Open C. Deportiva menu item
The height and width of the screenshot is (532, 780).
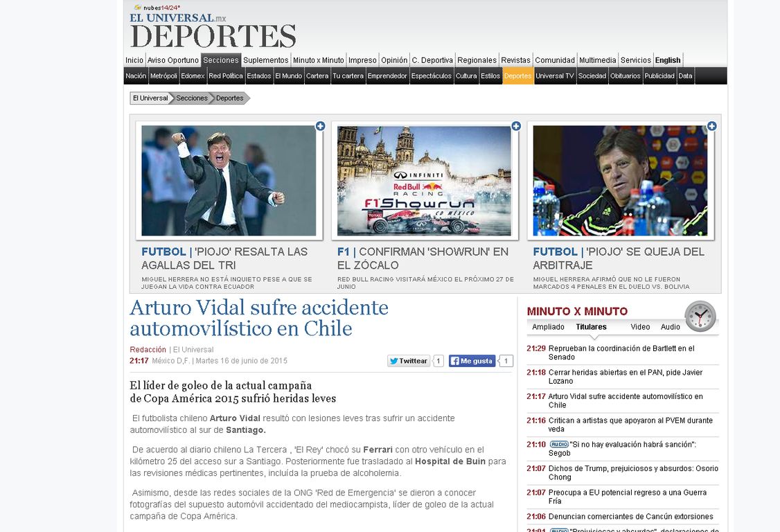[x=432, y=60]
